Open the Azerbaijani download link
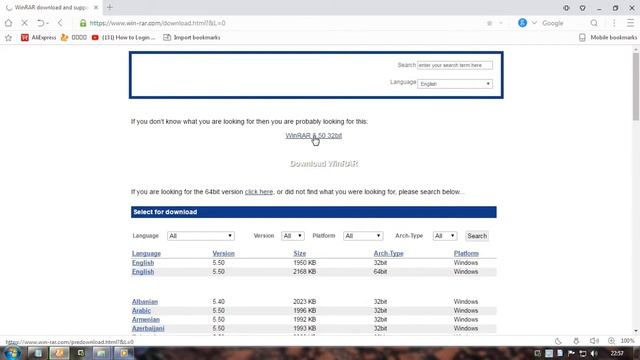The height and width of the screenshot is (360, 640). pyautogui.click(x=148, y=329)
